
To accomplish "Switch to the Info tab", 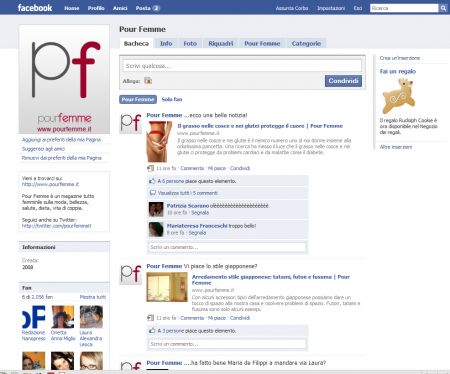I will (166, 43).
